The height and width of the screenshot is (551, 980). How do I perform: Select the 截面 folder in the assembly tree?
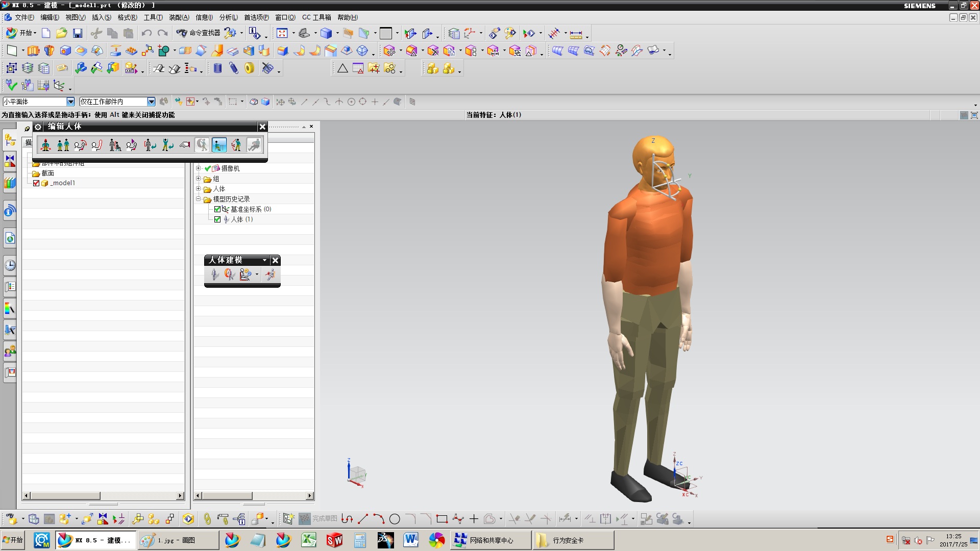pyautogui.click(x=47, y=173)
